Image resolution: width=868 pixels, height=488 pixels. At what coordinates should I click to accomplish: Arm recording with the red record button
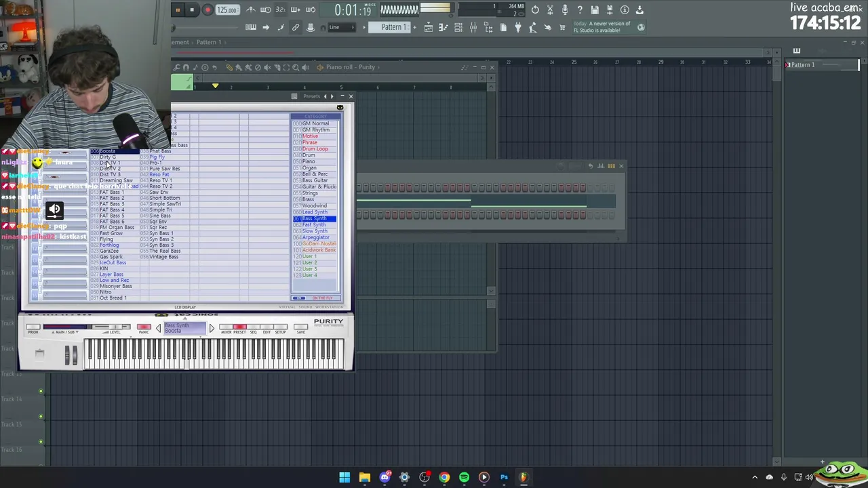click(208, 10)
